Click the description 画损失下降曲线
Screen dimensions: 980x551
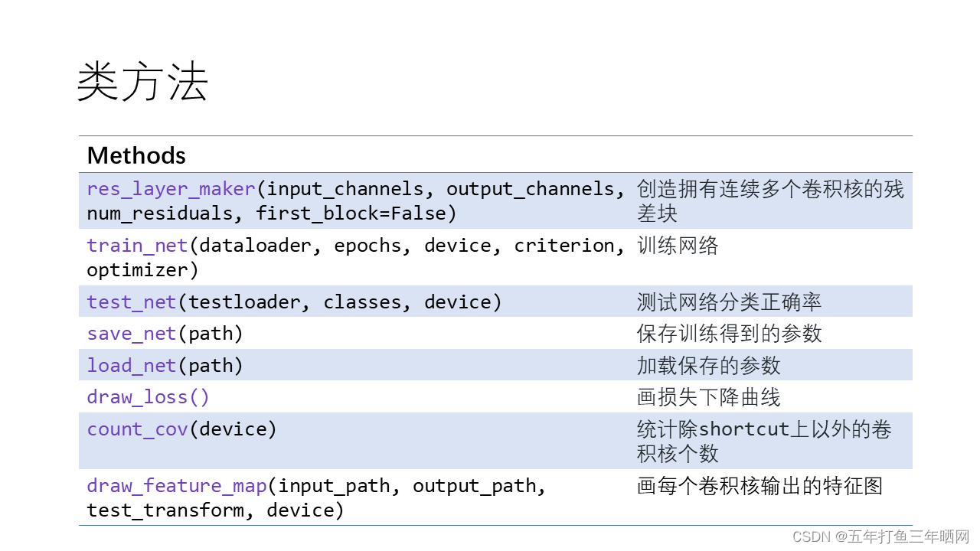[707, 396]
